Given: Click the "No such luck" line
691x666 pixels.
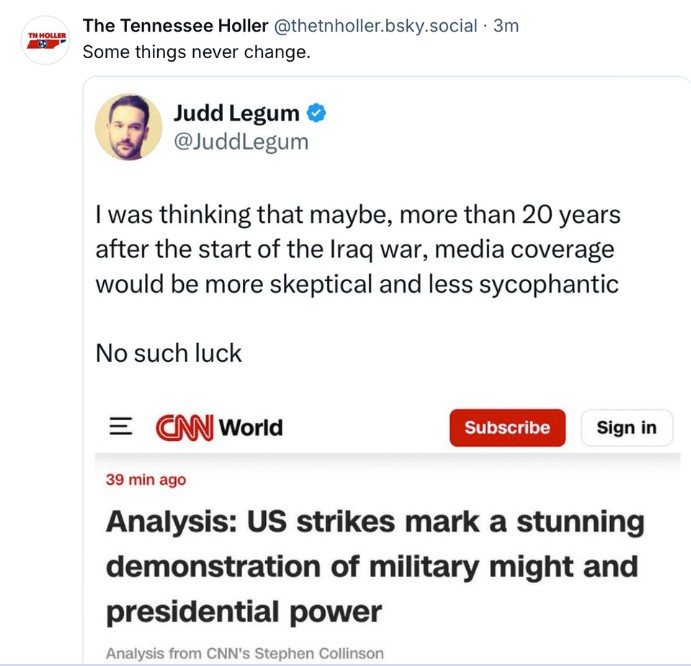Looking at the screenshot, I should click(168, 352).
